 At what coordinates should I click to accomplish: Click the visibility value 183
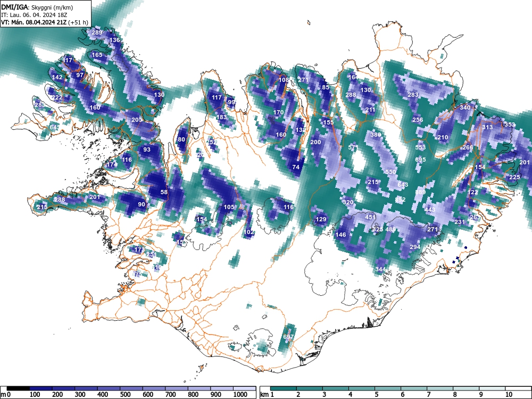[221, 117]
